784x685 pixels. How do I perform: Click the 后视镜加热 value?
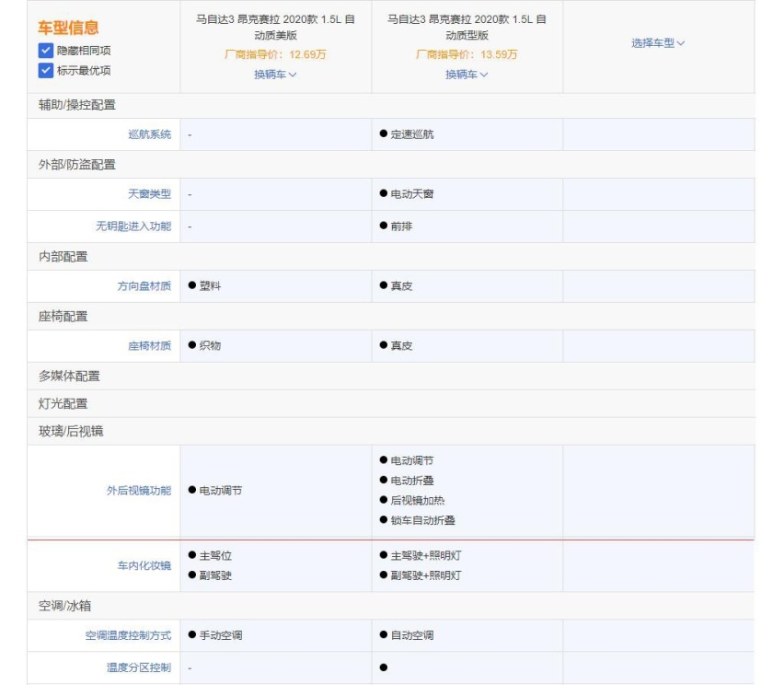tap(418, 500)
